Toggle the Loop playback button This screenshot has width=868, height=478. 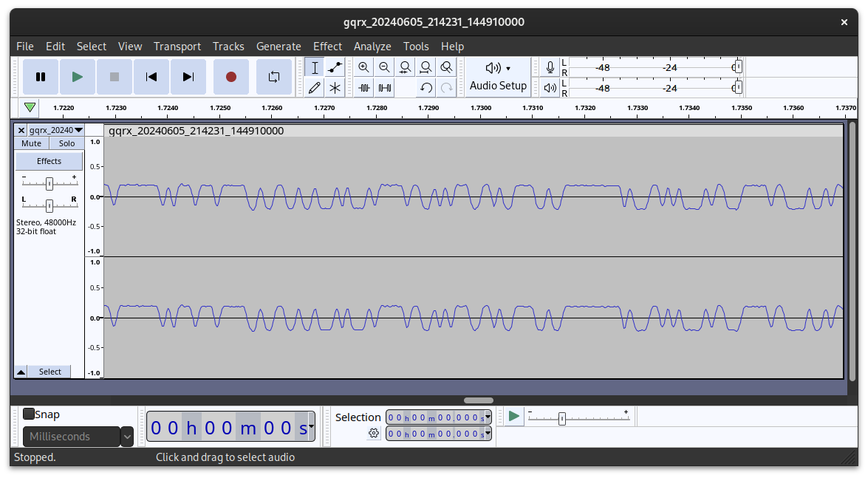[274, 77]
